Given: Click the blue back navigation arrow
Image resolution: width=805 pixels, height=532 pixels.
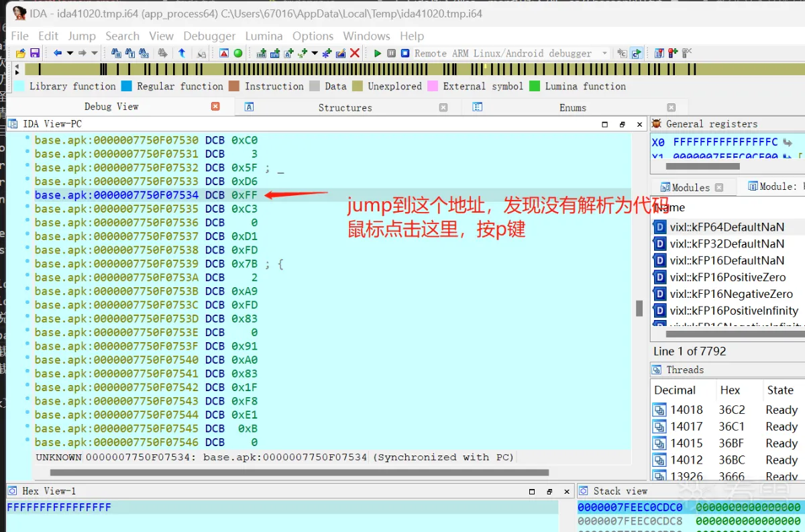Looking at the screenshot, I should coord(58,53).
